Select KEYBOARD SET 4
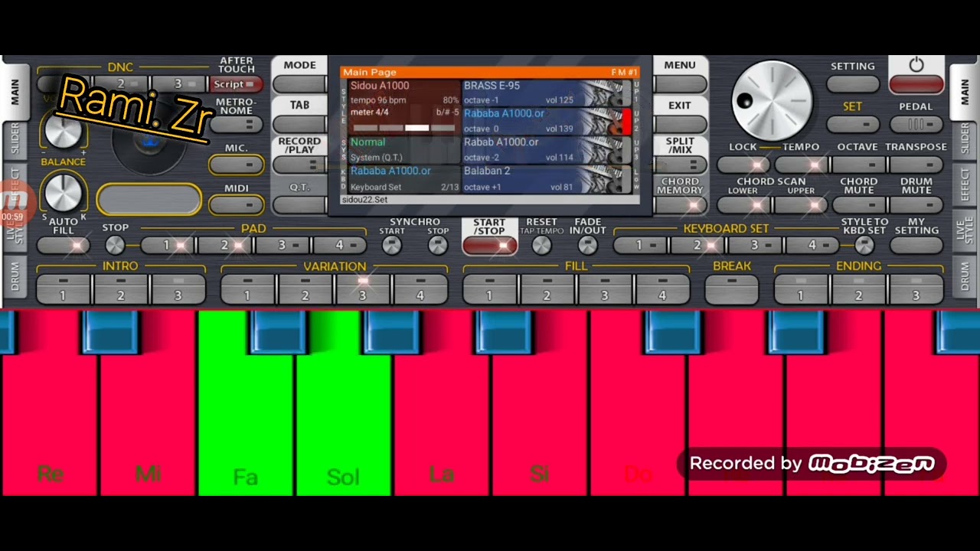The width and height of the screenshot is (980, 551). [x=812, y=245]
